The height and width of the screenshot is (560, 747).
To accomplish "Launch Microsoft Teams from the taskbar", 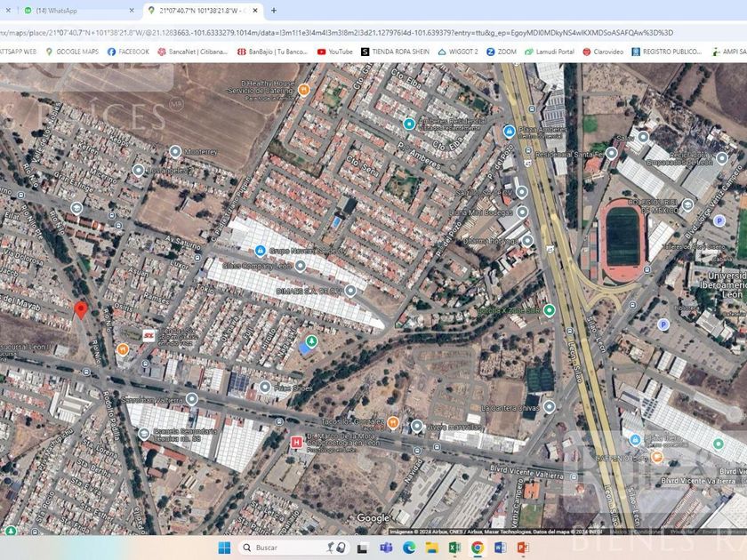I will coord(386,548).
